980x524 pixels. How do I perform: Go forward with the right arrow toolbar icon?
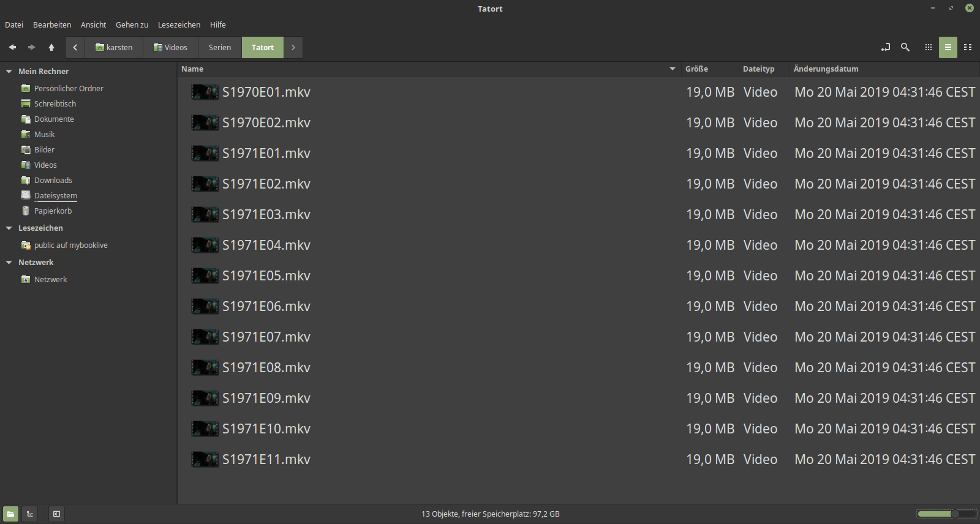coord(32,47)
